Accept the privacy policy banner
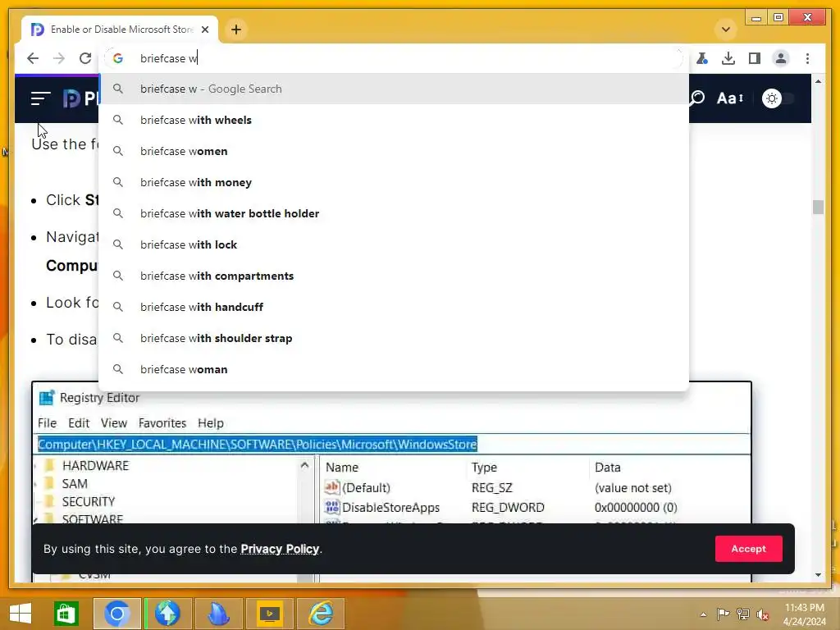Viewport: 840px width, 630px height. (x=748, y=549)
